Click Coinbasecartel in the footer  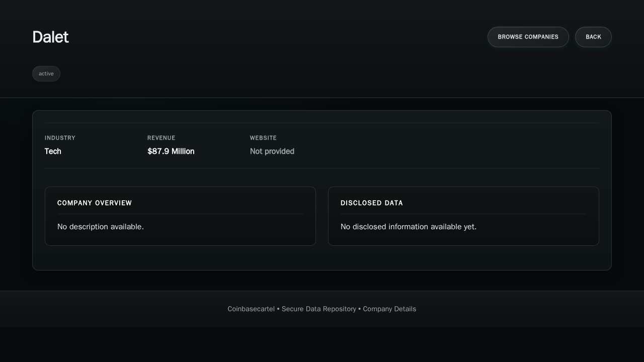[x=251, y=309]
